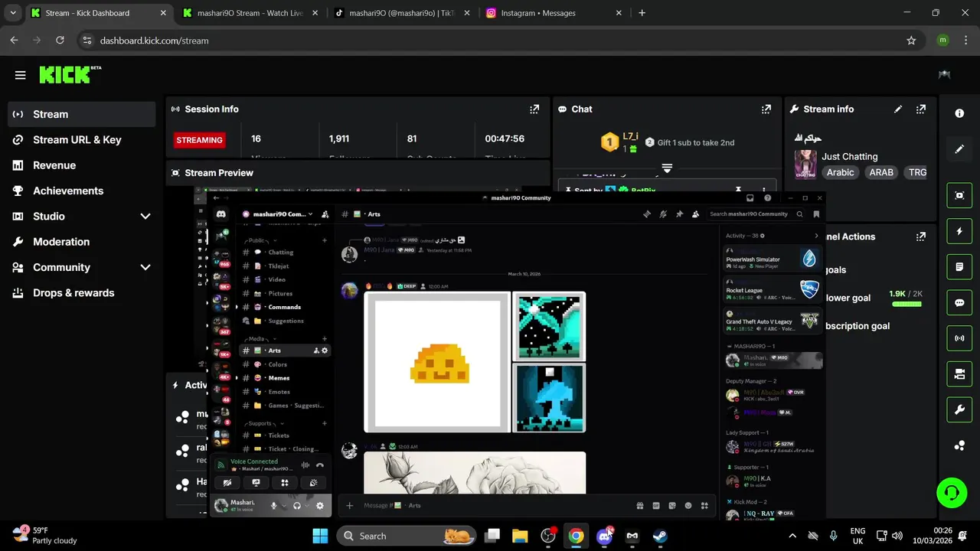
Task: Pop out the Session Info panel
Action: 534,109
